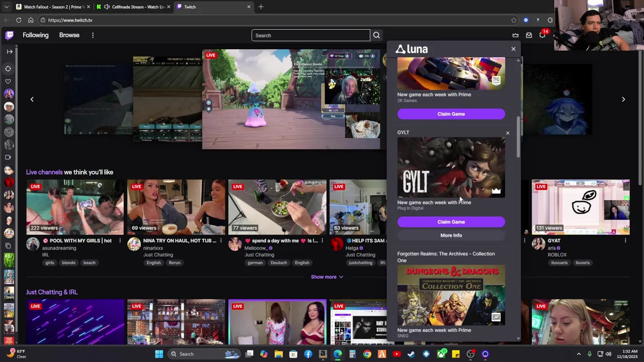Open the Windows Start menu
Screen dimensions: 644x362
pyautogui.click(x=159, y=354)
